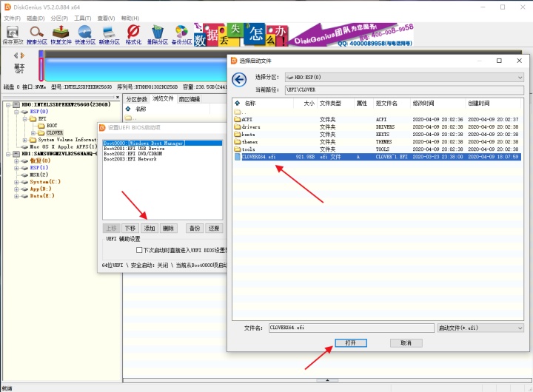Expand the System(C:) partition node

tap(16, 182)
